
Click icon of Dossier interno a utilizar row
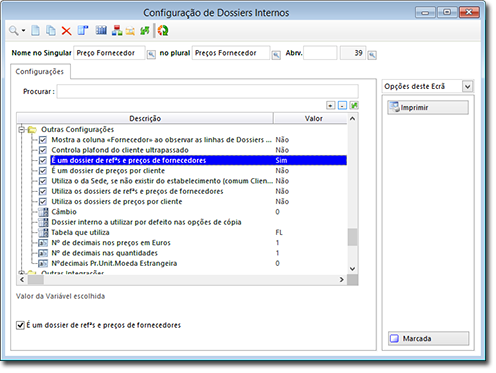pyautogui.click(x=43, y=222)
